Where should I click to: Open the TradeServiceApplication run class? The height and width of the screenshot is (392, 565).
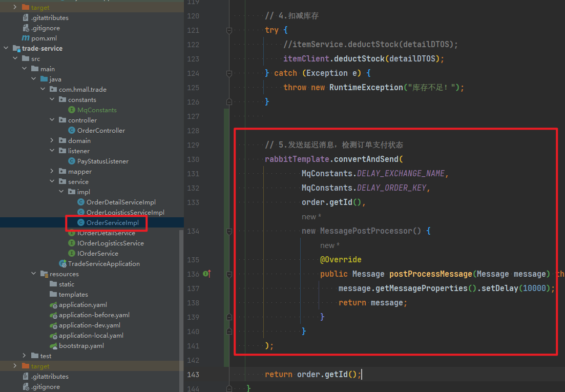click(103, 264)
